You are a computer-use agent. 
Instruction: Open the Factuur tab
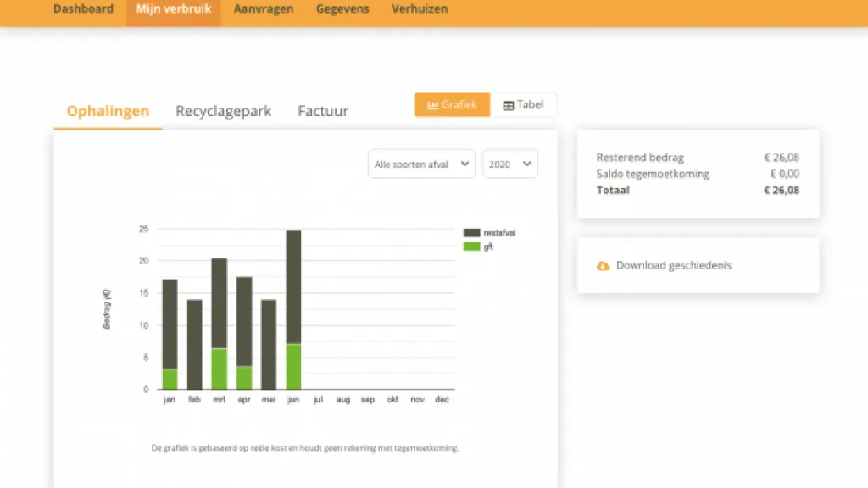click(x=323, y=111)
